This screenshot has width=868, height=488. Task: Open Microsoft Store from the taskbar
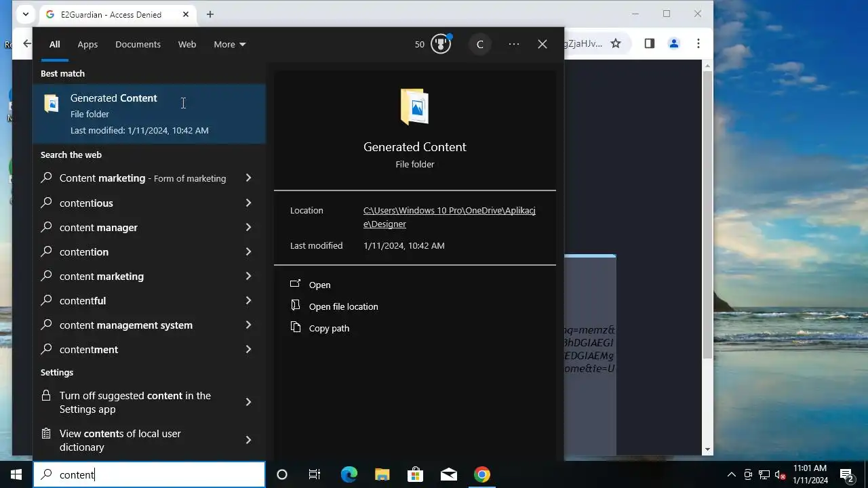tap(415, 474)
